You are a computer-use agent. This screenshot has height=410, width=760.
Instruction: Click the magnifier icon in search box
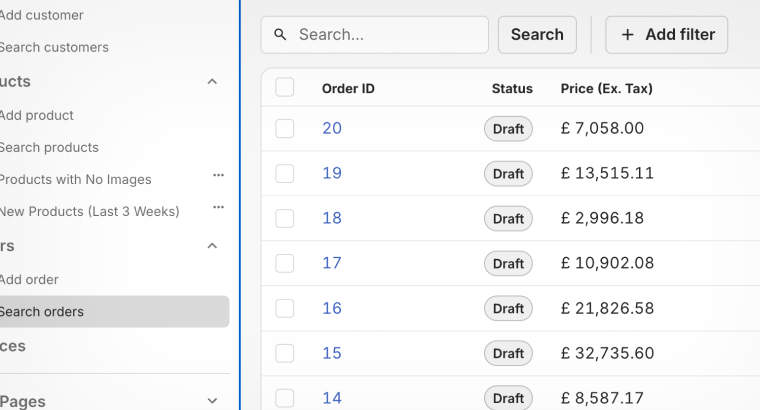click(x=281, y=35)
